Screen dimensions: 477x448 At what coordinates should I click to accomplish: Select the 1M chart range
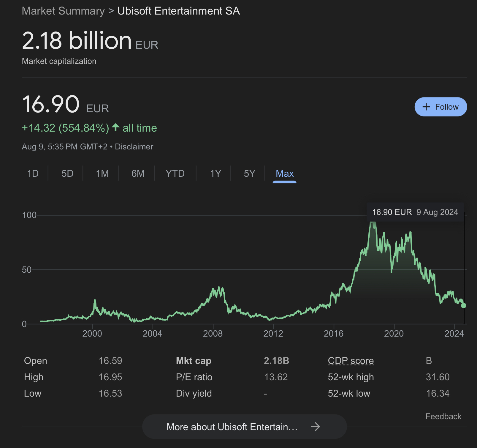(102, 173)
